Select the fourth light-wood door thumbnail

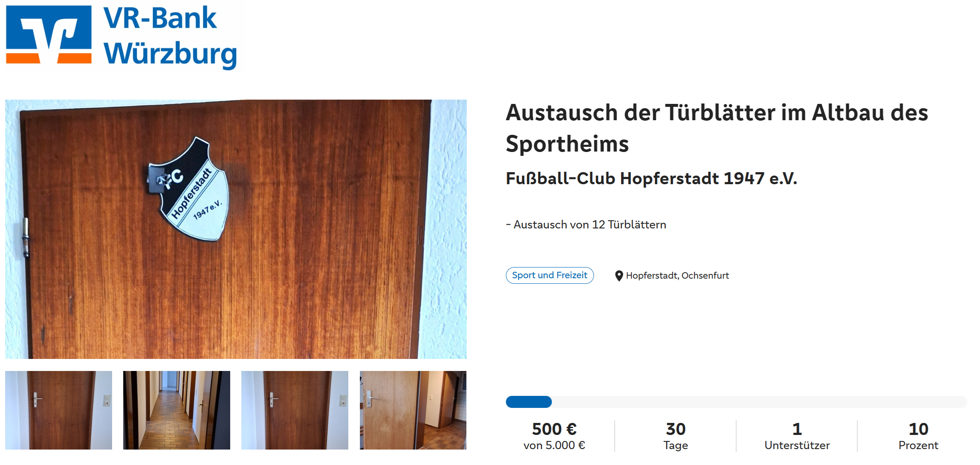[413, 410]
